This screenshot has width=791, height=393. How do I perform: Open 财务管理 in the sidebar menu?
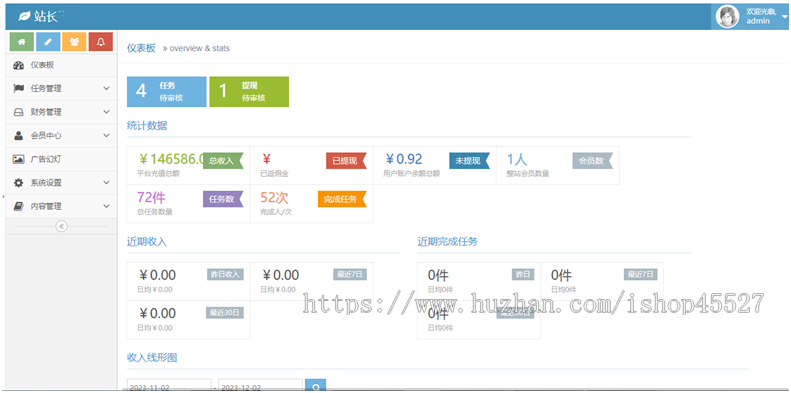tap(61, 112)
